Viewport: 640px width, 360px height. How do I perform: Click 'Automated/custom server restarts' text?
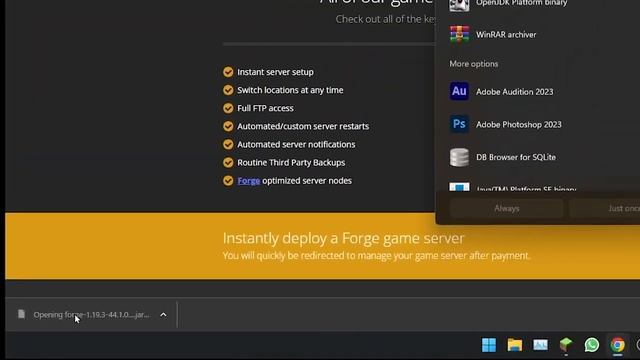(303, 127)
